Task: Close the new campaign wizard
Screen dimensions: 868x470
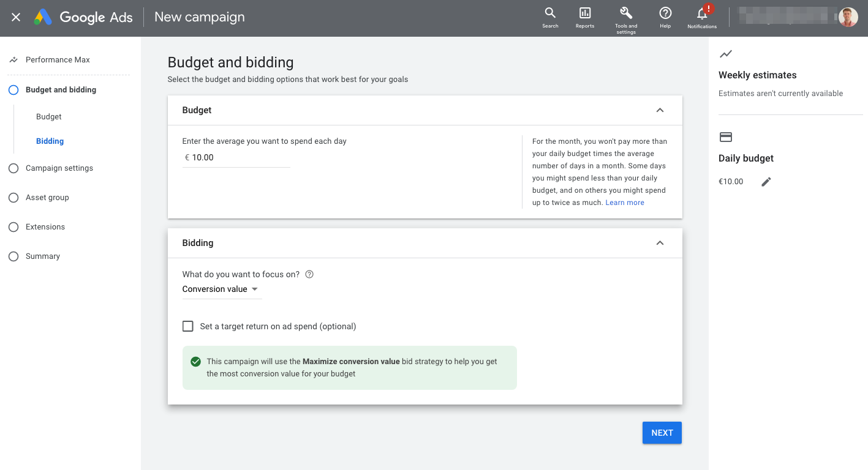Action: pyautogui.click(x=16, y=17)
